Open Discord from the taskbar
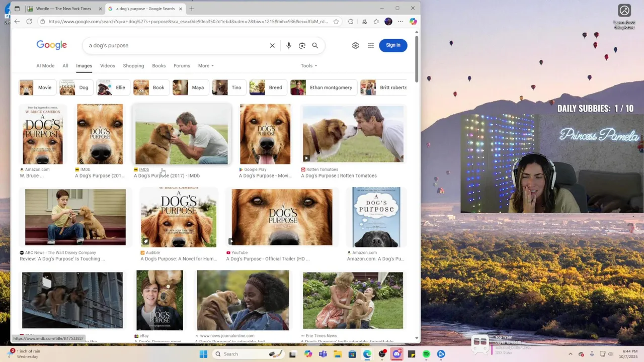Viewport: 644px width, 362px height. click(x=397, y=354)
